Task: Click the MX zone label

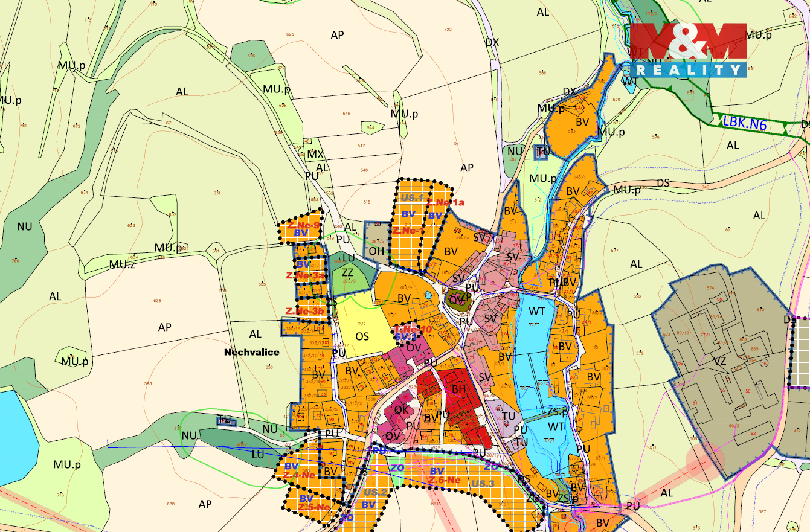Action: [315, 155]
